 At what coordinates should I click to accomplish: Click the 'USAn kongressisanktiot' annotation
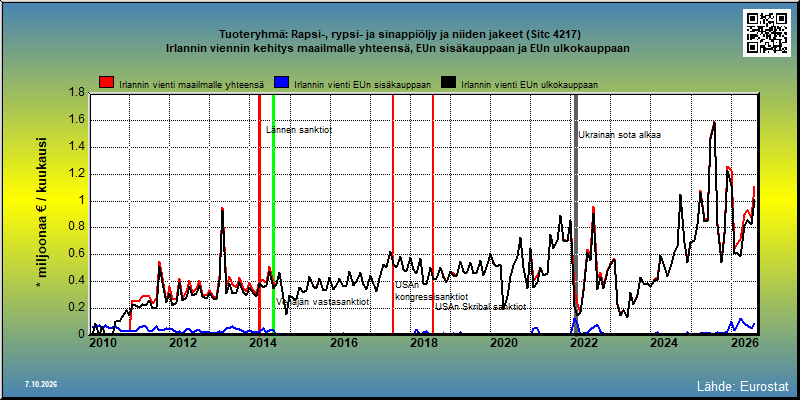click(x=432, y=291)
